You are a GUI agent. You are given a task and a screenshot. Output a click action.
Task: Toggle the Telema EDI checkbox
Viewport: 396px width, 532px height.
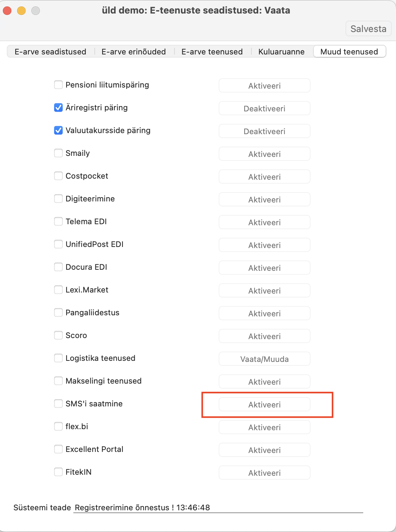58,221
